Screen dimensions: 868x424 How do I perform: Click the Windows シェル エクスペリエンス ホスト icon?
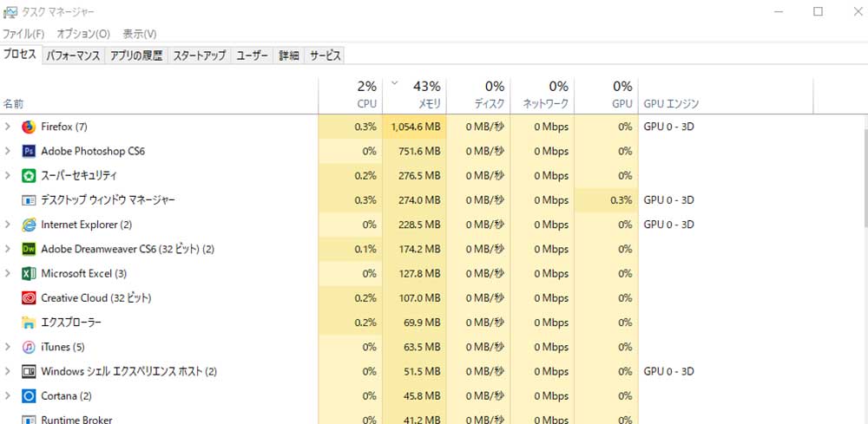29,371
